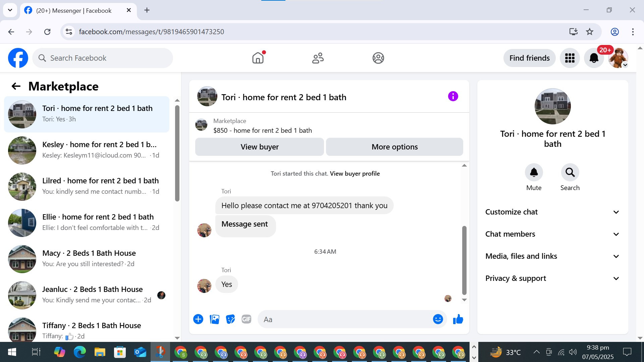This screenshot has width=644, height=362.
Task: Click the chat messages vertical scrollbar
Action: (x=464, y=260)
